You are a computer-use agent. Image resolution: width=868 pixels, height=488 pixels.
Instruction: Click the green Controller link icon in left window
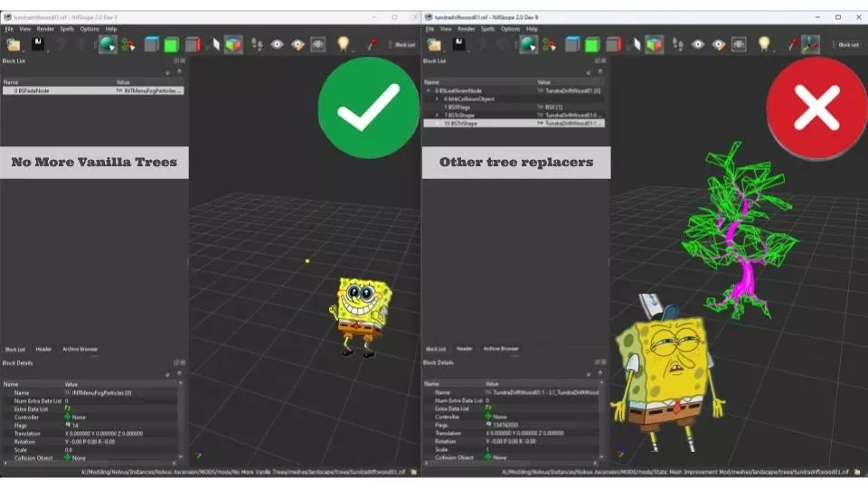click(68, 418)
